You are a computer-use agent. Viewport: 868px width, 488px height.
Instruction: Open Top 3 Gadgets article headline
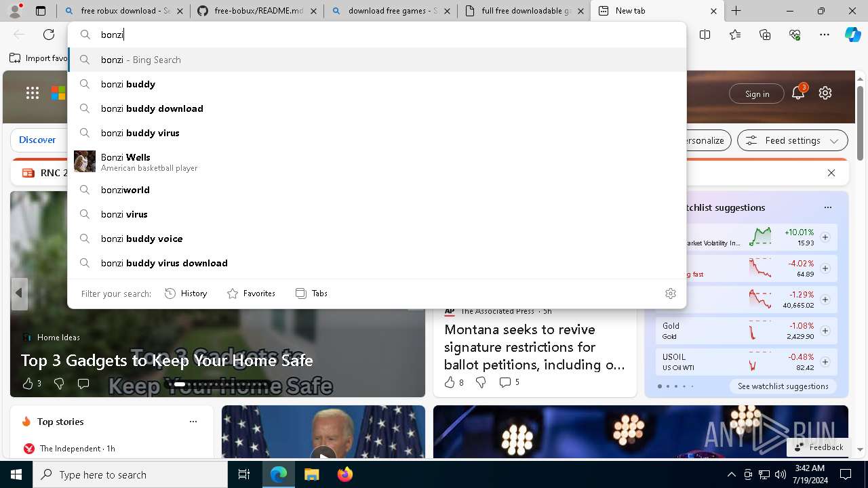pos(167,361)
